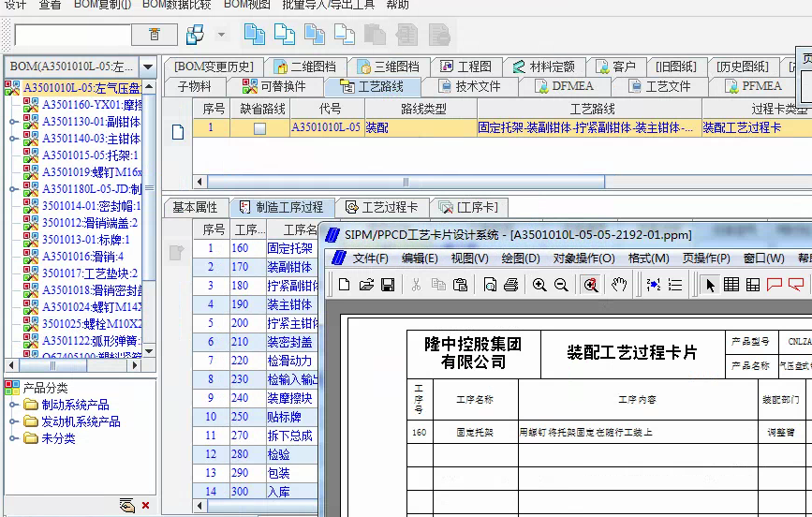812x517 pixels.
Task: Toggle the 缺省路线 checkbox in row 1
Action: coord(259,128)
